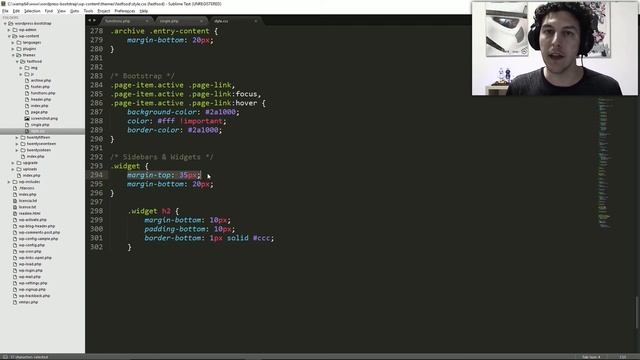The width and height of the screenshot is (640, 360).
Task: Expand the wp-admin folder
Action: (9, 30)
